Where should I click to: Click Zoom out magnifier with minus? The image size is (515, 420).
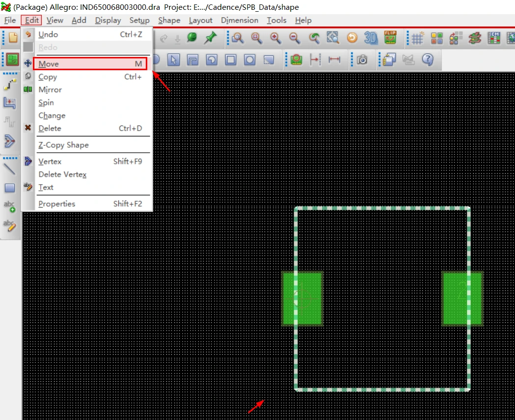[294, 38]
